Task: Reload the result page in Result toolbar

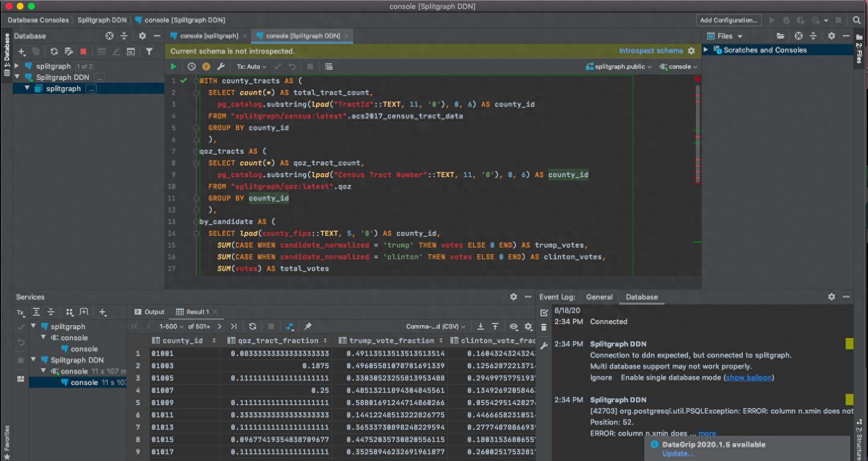Action: (x=253, y=326)
